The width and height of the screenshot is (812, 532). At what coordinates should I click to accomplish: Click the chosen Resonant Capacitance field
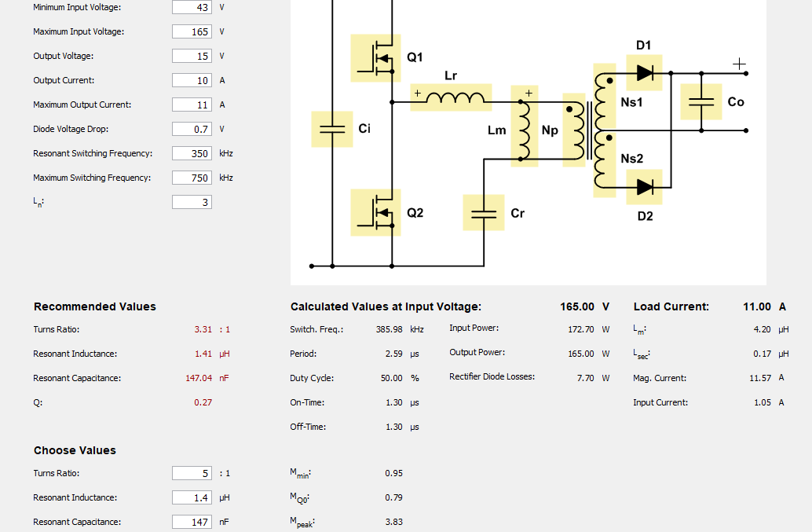click(x=192, y=522)
